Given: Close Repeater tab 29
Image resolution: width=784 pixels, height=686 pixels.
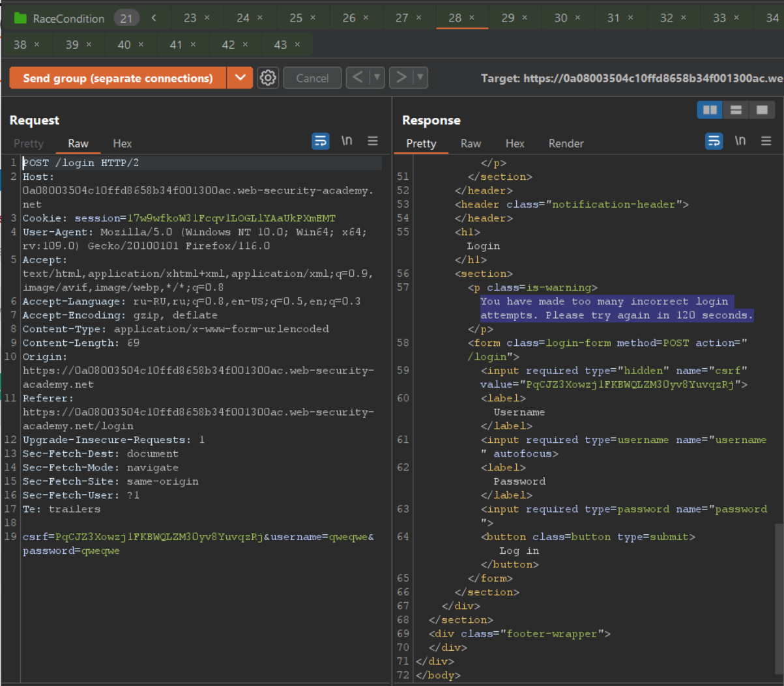Looking at the screenshot, I should coord(525,18).
